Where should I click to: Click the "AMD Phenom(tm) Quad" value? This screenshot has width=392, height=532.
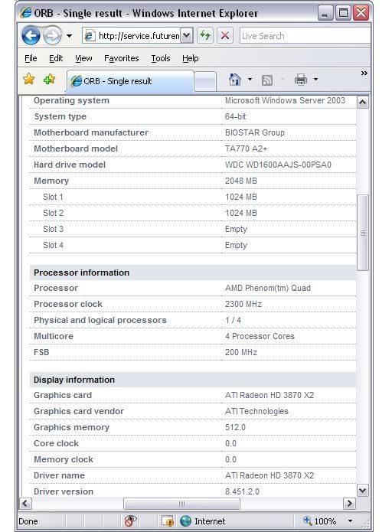tap(268, 288)
